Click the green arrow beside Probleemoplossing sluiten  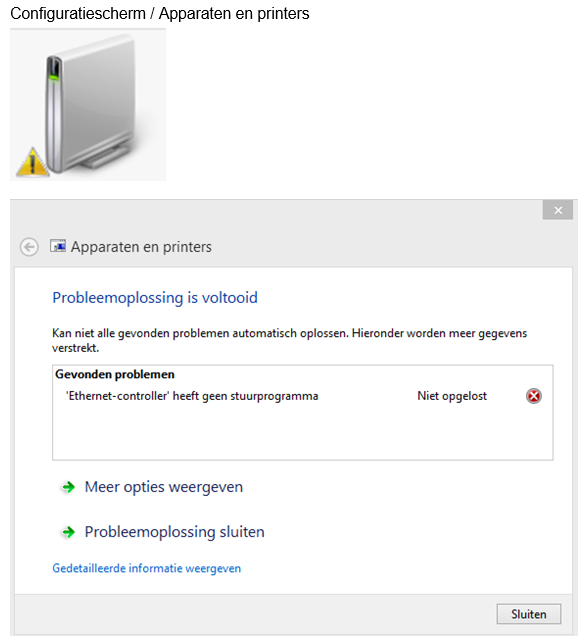68,532
